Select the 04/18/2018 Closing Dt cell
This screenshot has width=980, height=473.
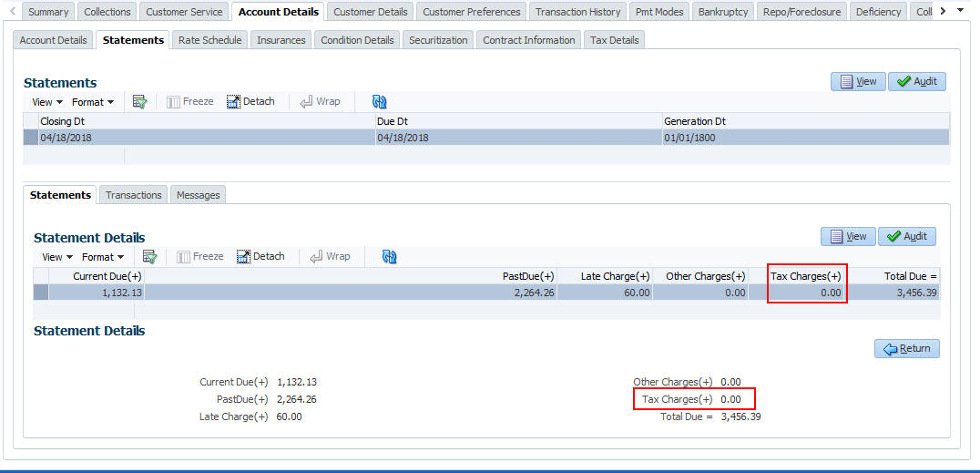click(x=206, y=138)
